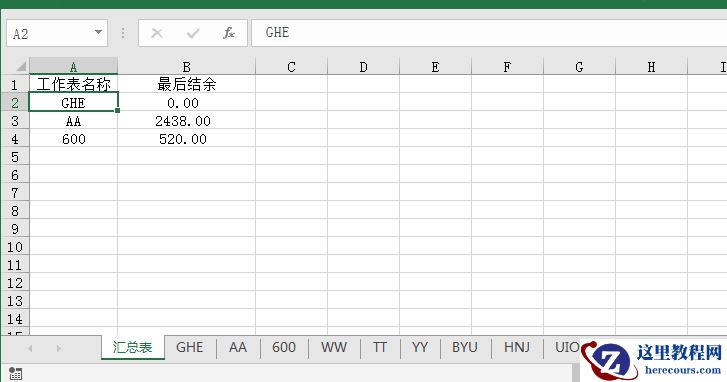This screenshot has width=727, height=382.
Task: Select row 12 header
Action: [x=15, y=283]
